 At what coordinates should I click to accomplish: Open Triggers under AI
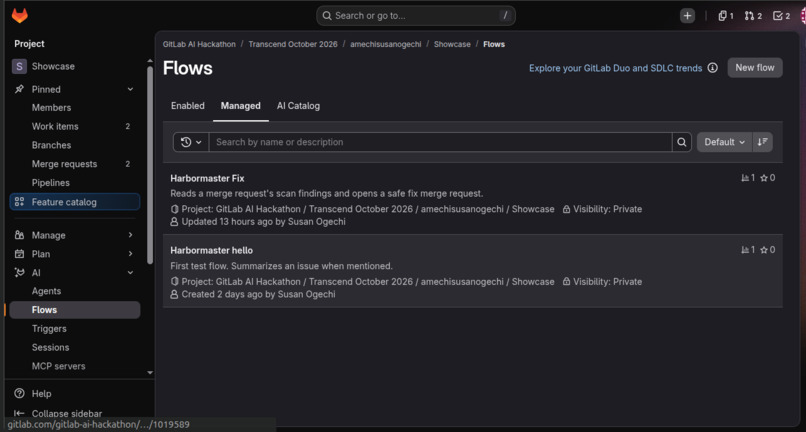(75, 329)
